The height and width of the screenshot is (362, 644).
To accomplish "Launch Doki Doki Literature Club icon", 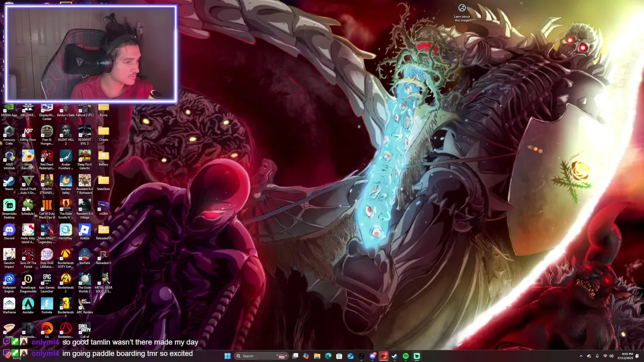I will click(47, 257).
